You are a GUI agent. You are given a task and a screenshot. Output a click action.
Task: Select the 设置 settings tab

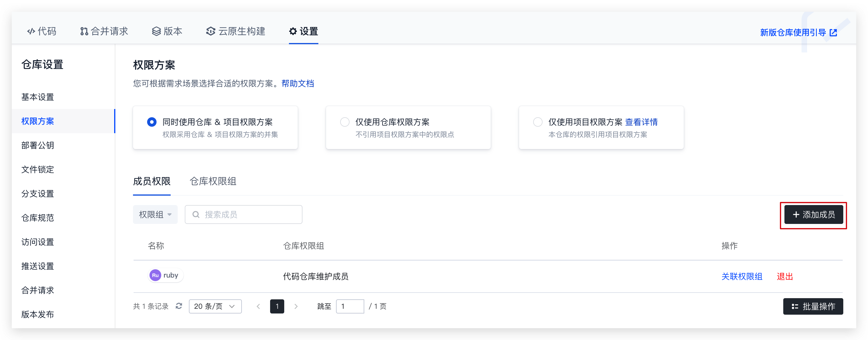pos(304,31)
